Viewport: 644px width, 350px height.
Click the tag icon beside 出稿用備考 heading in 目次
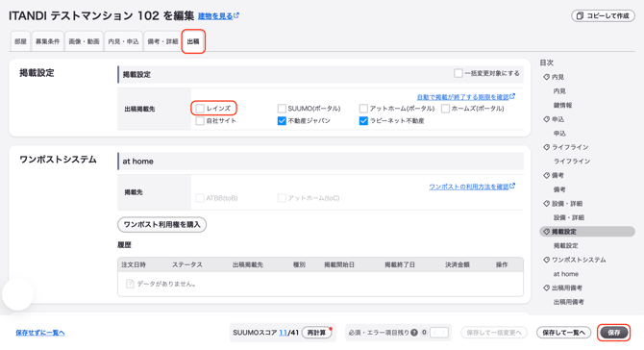(x=546, y=287)
